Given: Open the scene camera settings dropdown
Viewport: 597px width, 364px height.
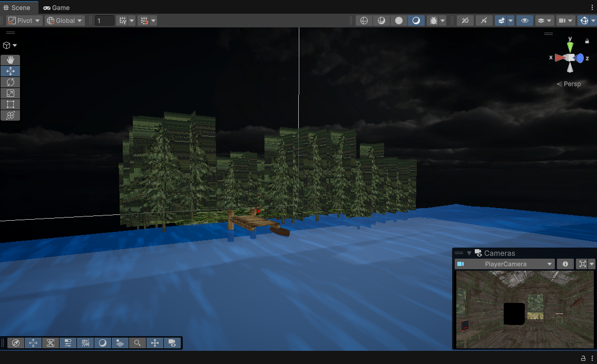Looking at the screenshot, I should (565, 21).
